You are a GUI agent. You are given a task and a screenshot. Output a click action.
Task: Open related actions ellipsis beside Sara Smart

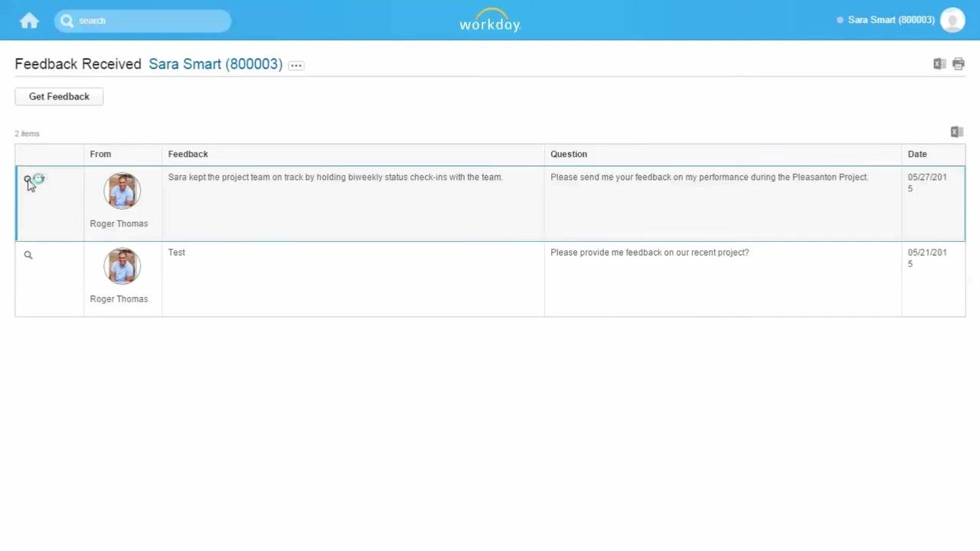click(296, 65)
